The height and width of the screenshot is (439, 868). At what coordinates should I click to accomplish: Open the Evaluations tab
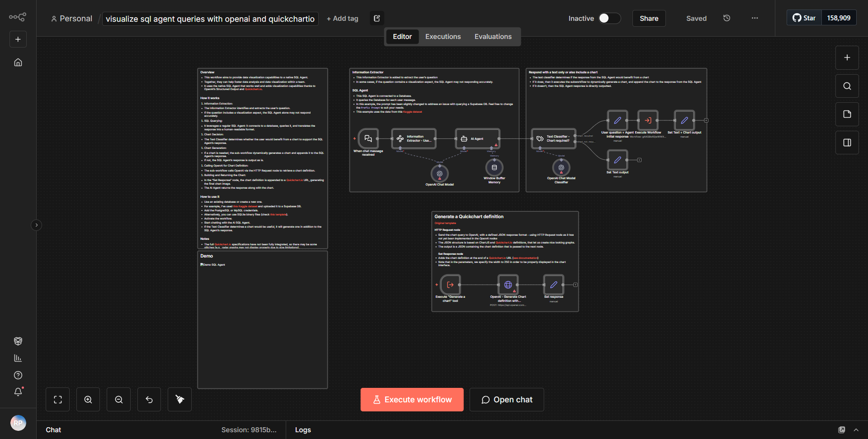pyautogui.click(x=493, y=36)
